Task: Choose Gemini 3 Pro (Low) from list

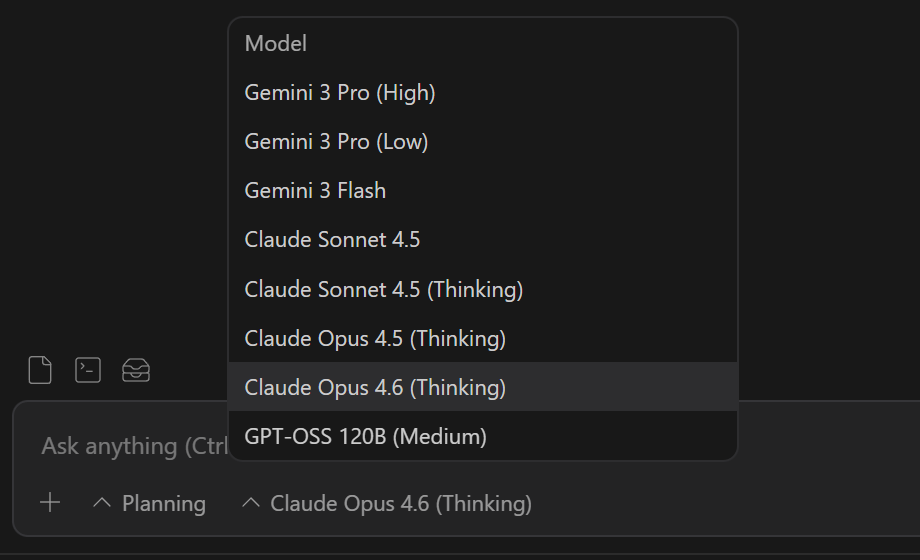Action: (x=336, y=142)
